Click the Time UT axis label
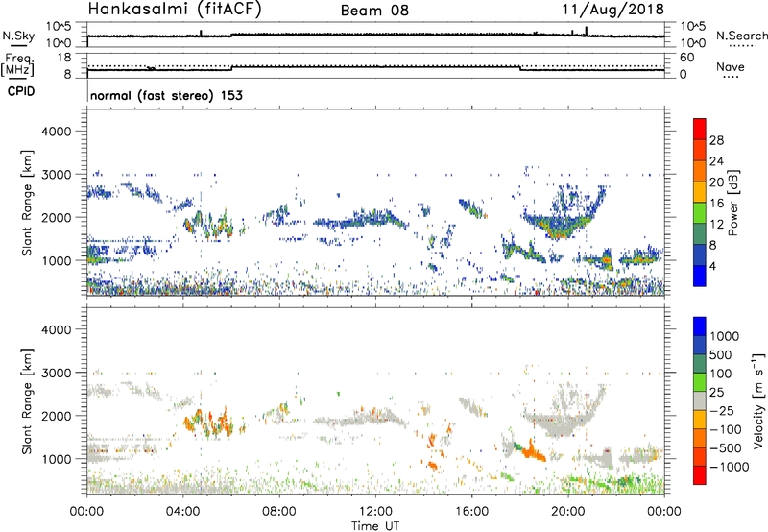This screenshot has width=768, height=532. [375, 526]
